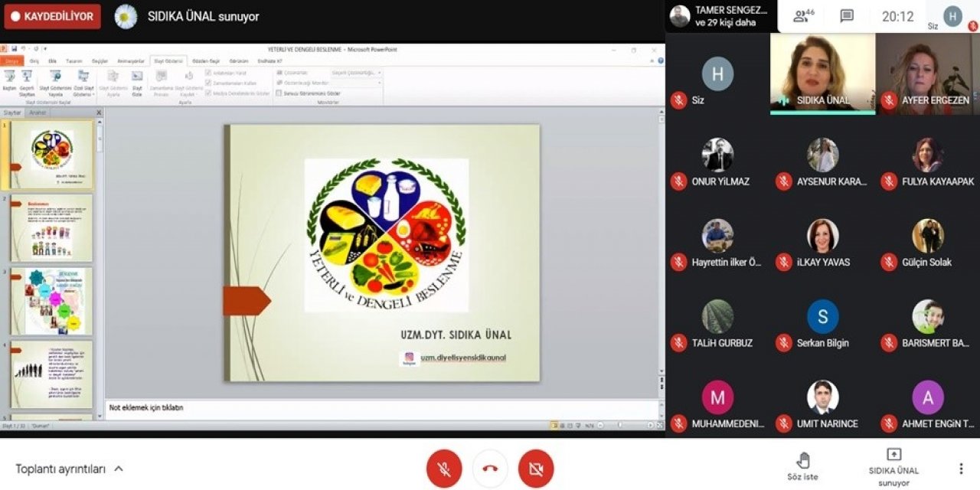Leave the call with the hang-up button
The height and width of the screenshot is (490, 980).
pyautogui.click(x=490, y=469)
